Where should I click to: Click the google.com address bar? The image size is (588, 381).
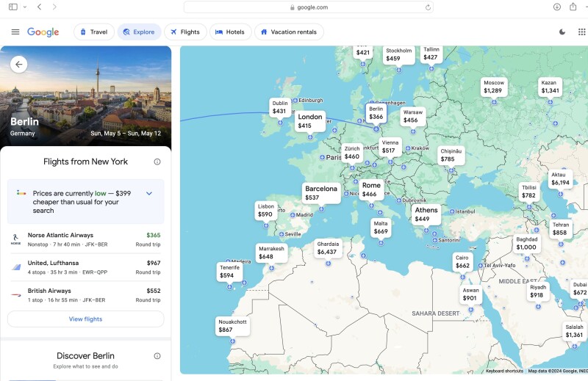coord(309,7)
